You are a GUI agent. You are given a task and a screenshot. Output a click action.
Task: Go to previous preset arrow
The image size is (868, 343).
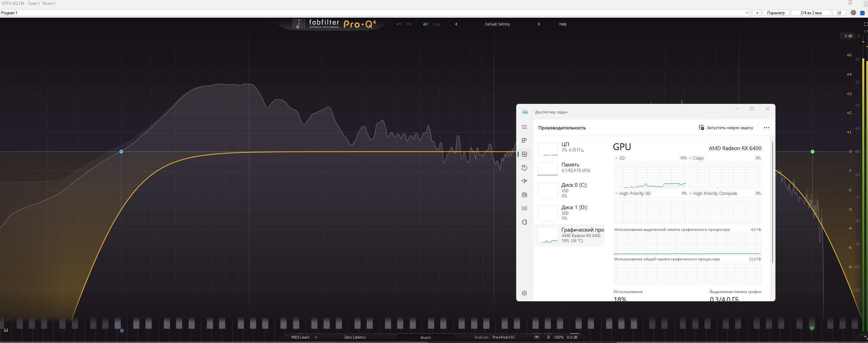(456, 24)
